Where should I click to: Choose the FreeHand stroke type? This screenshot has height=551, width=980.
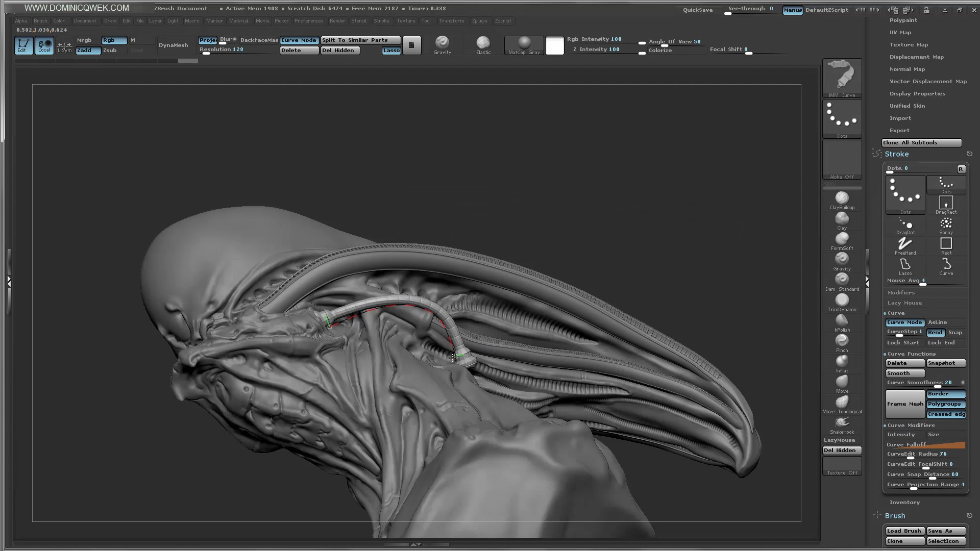point(905,244)
